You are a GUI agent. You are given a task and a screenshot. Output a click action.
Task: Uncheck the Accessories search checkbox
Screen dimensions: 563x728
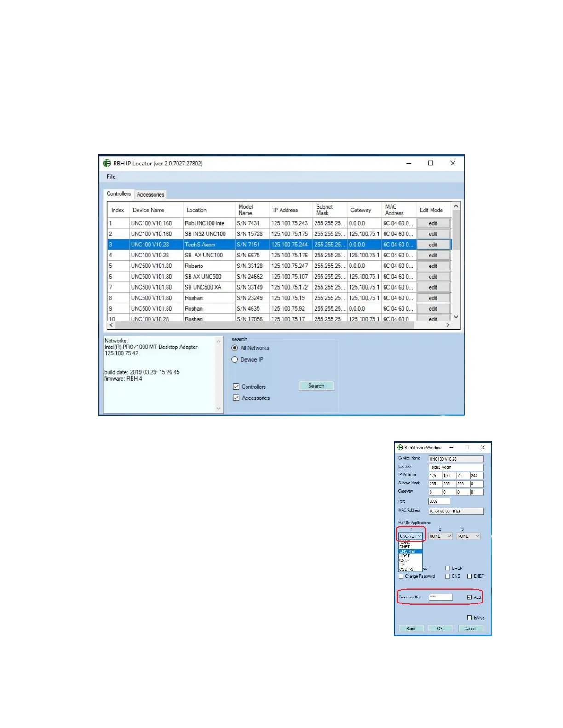[236, 398]
